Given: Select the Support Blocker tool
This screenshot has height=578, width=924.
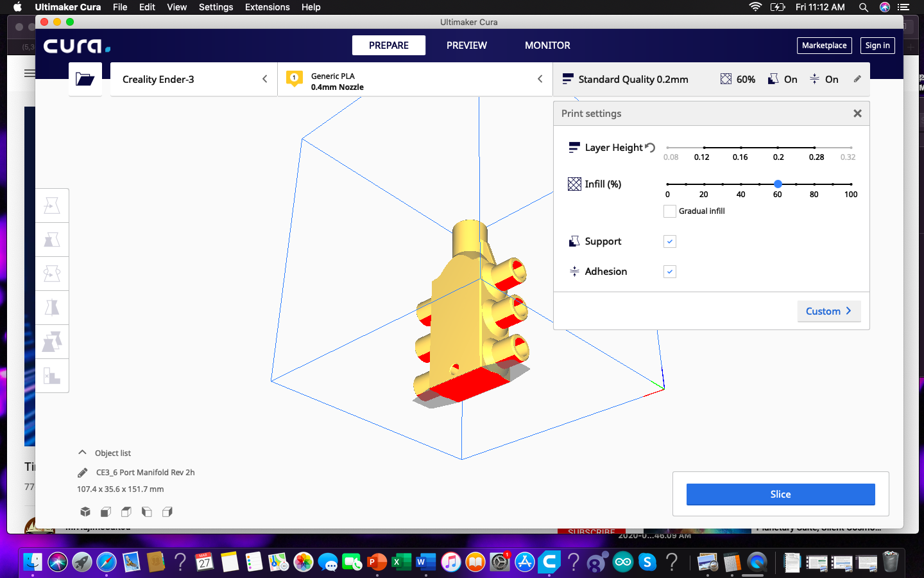Looking at the screenshot, I should (x=52, y=376).
